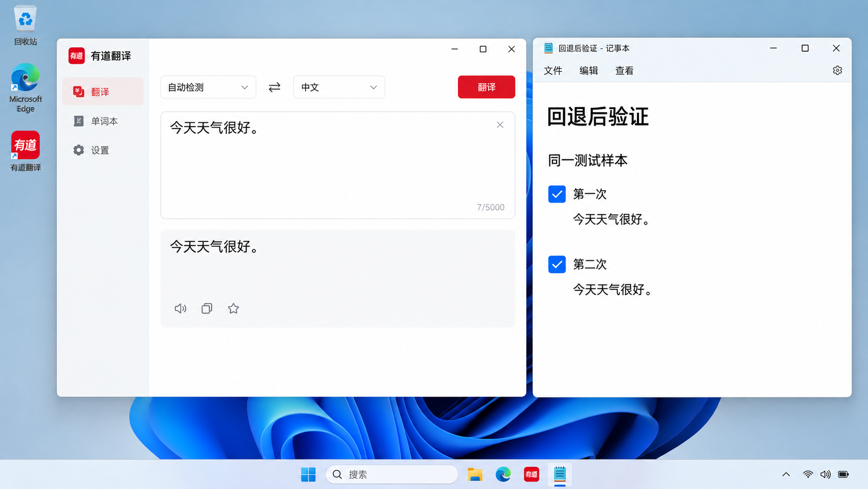868x489 pixels.
Task: Open Notepad 文件 menu
Action: [553, 71]
